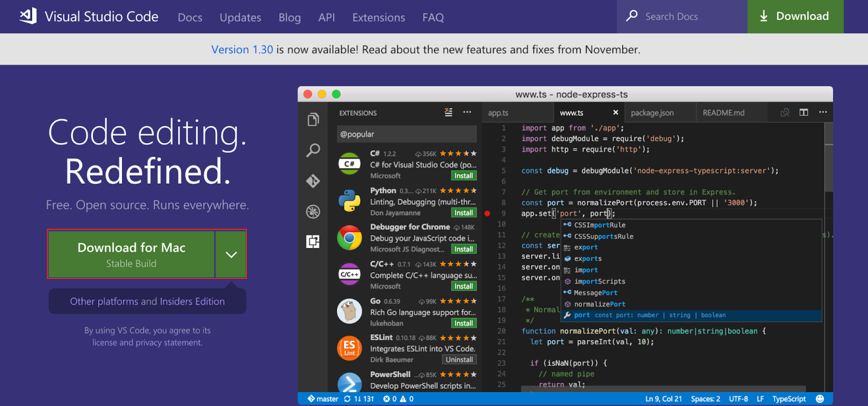The height and width of the screenshot is (406, 868).
Task: Click the C/C++ extension icon
Action: coord(349,274)
